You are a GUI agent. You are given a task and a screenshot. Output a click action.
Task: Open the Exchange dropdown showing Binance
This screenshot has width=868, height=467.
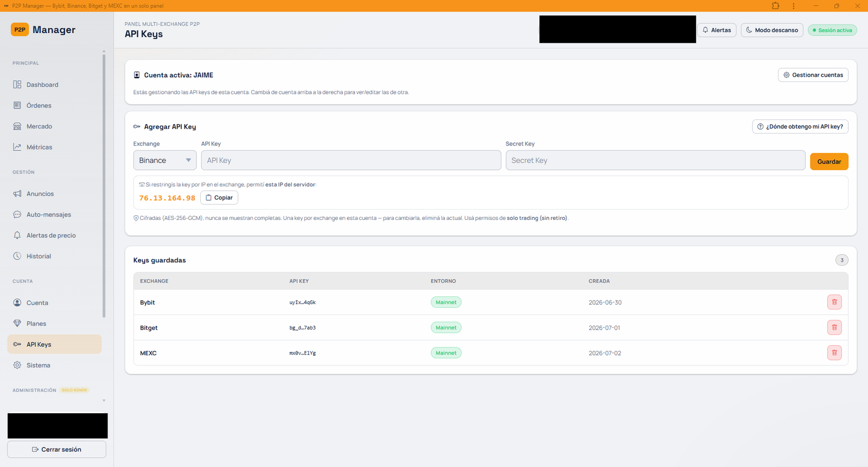165,160
